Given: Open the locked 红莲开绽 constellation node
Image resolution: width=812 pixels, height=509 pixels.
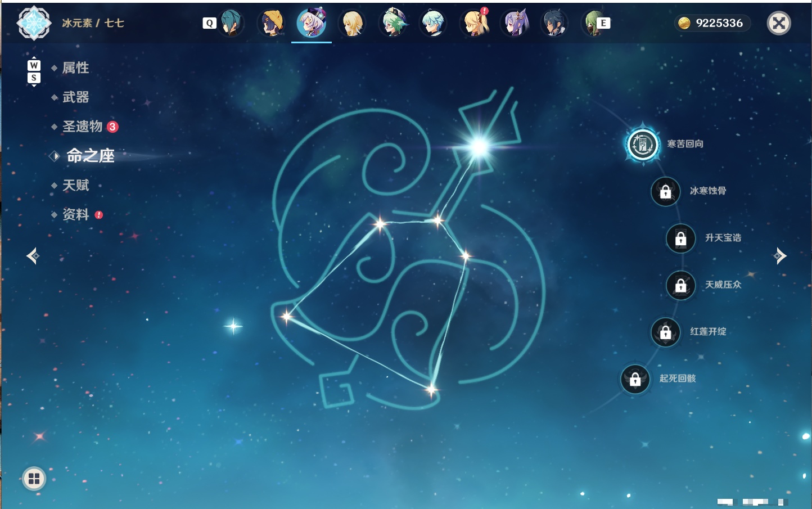Looking at the screenshot, I should [x=665, y=332].
